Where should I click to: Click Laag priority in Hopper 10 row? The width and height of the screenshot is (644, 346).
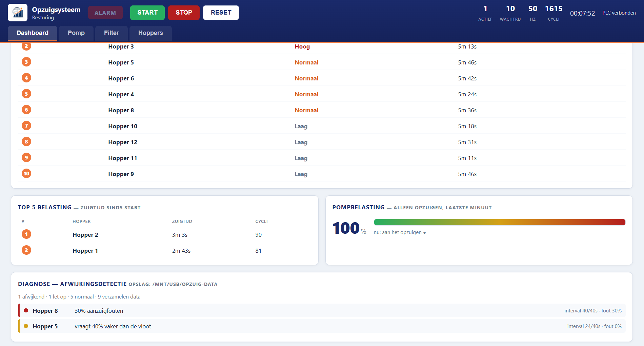301,126
